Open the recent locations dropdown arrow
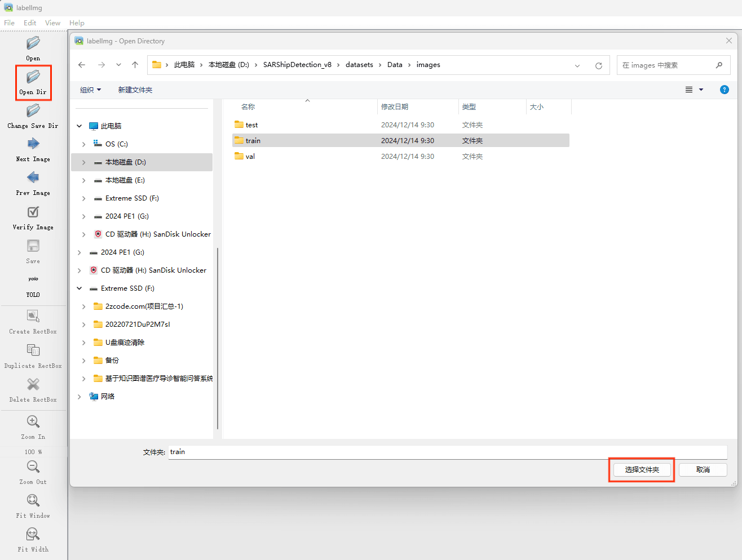 [x=118, y=65]
